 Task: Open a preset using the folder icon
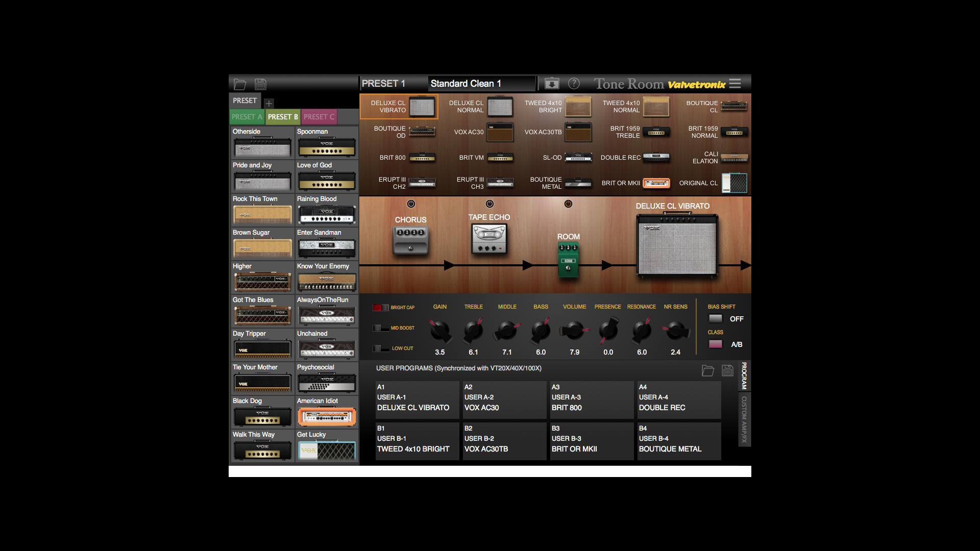239,84
